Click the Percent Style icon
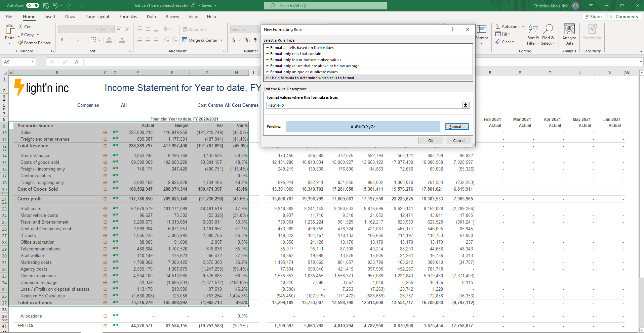The image size is (644, 333). [x=247, y=40]
